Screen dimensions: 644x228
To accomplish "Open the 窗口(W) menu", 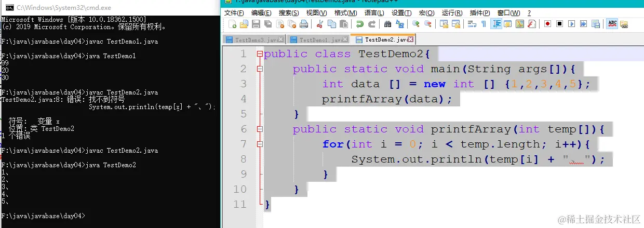I will [508, 13].
